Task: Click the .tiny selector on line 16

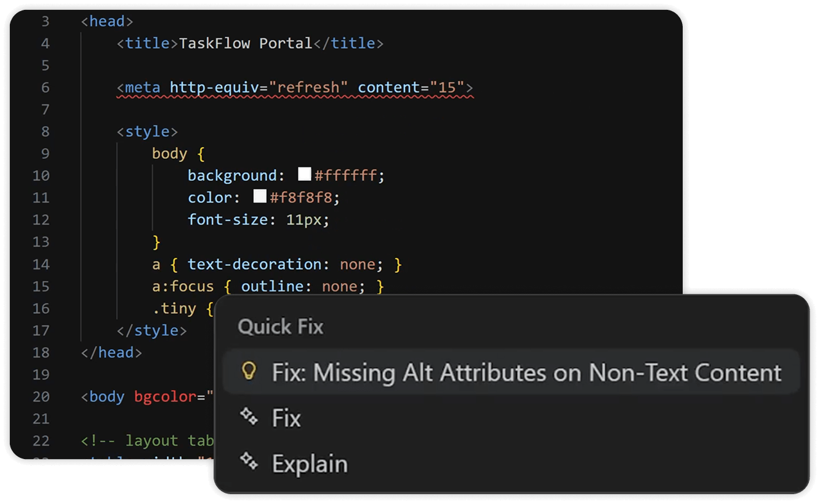Action: [174, 308]
